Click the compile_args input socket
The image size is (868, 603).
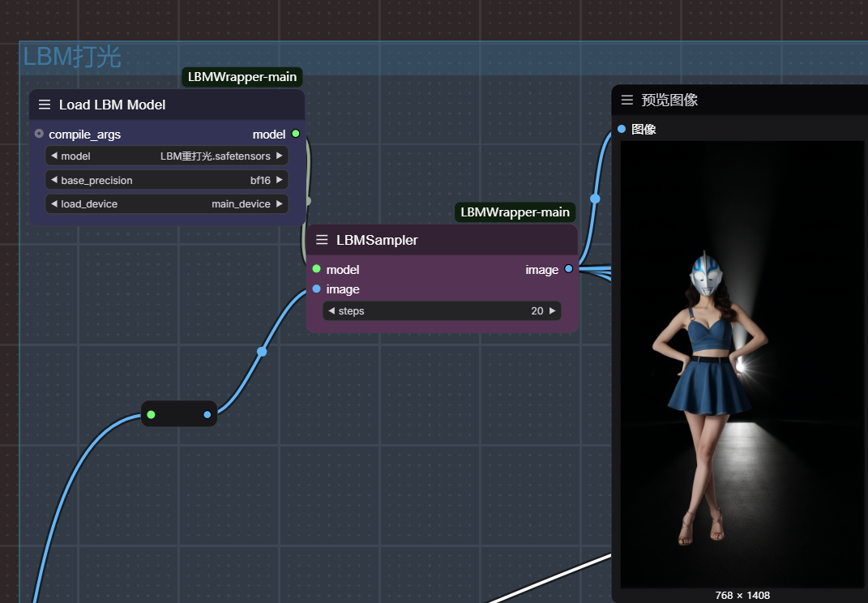pyautogui.click(x=39, y=134)
